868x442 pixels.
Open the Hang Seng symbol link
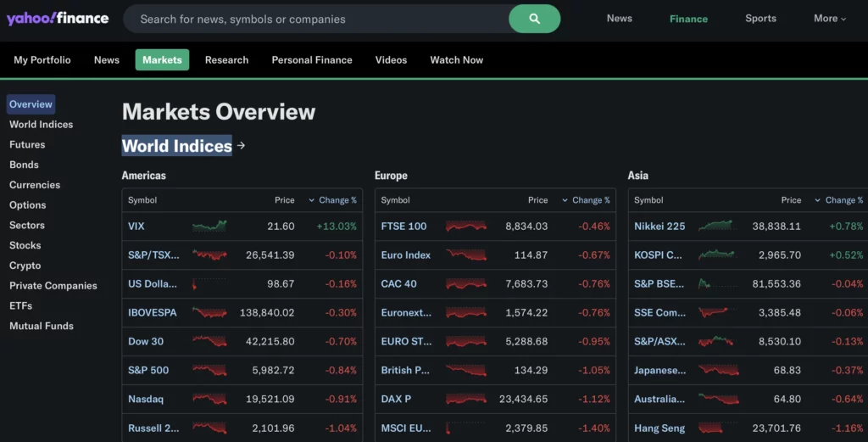click(659, 428)
